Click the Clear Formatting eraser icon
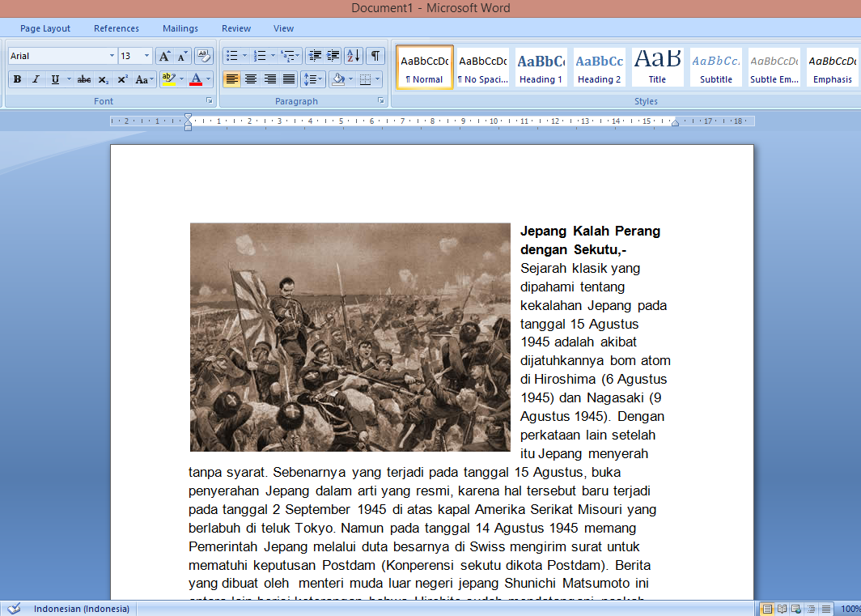 point(204,56)
